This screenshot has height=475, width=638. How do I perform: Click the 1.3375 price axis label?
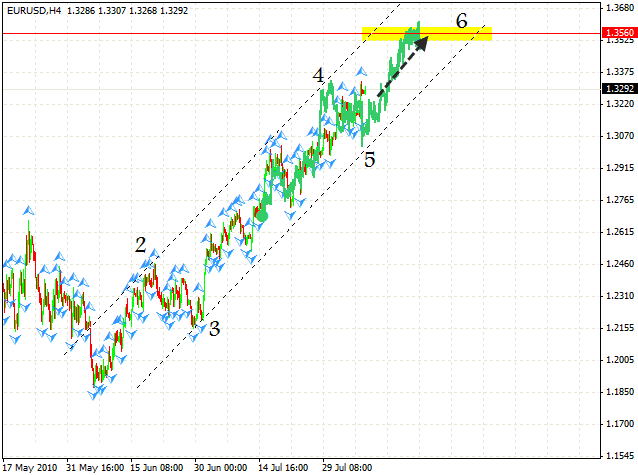click(620, 72)
